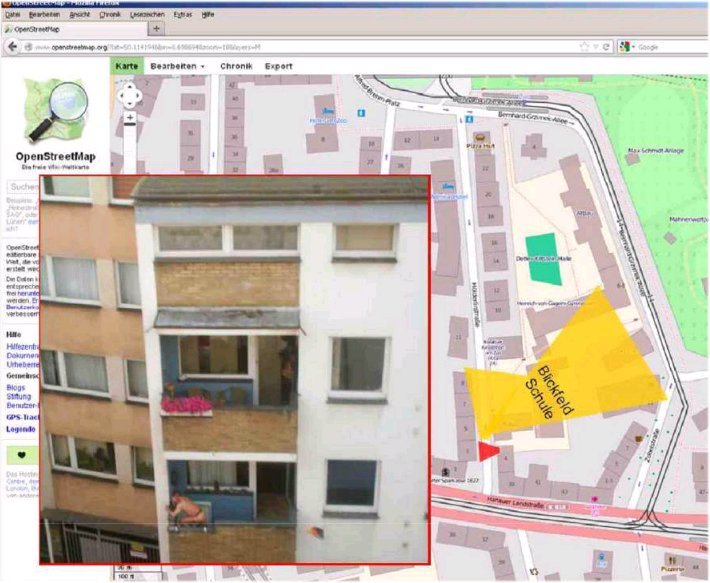Open the Hilfe menu in the Firefox menu bar
The height and width of the screenshot is (583, 710).
(x=208, y=14)
